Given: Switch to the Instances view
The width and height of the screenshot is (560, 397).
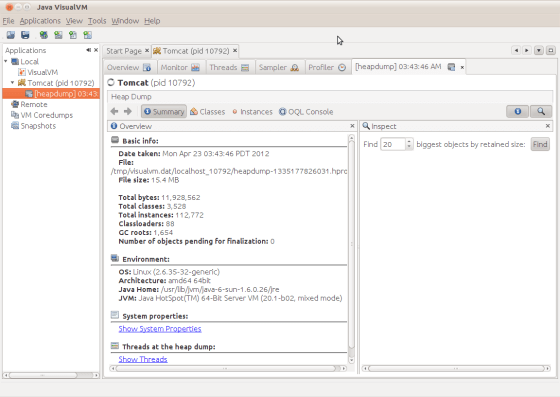Looking at the screenshot, I should 252,112.
